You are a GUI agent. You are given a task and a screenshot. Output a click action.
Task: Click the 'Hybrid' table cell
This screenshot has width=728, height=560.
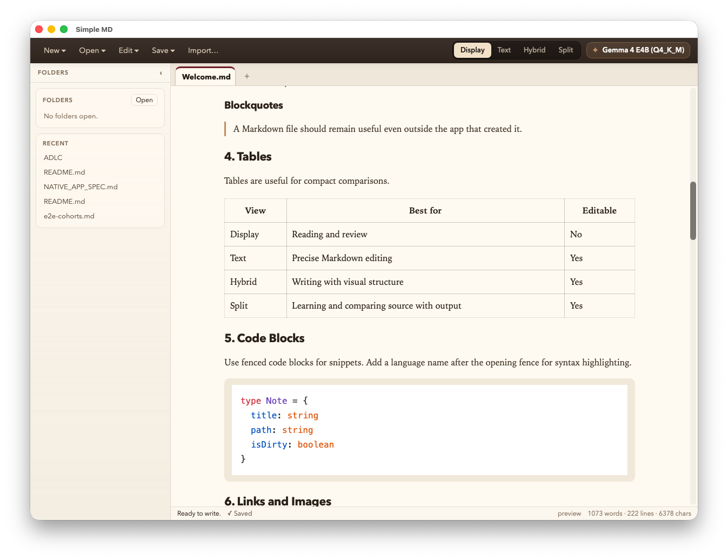(x=255, y=282)
